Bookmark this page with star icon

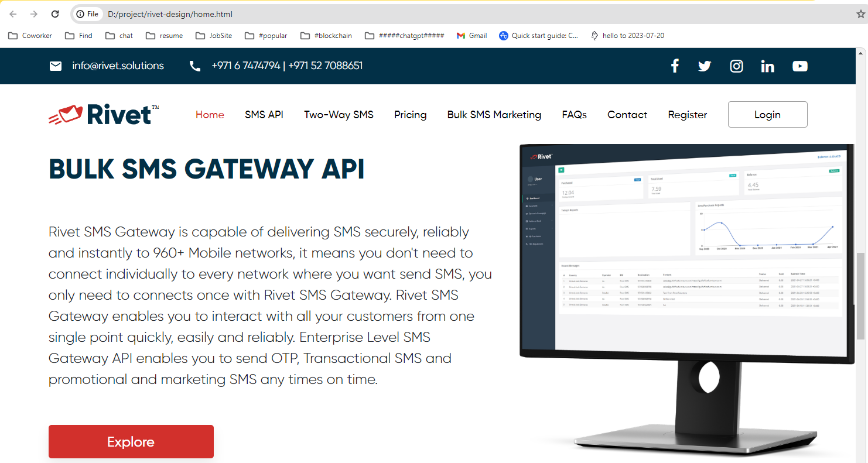[860, 14]
